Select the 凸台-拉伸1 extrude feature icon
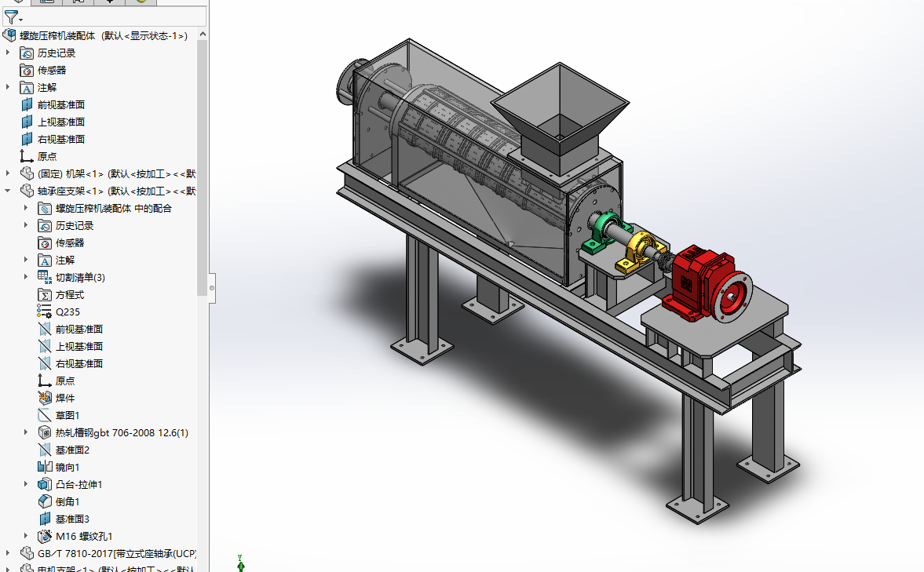Viewport: 924px width, 572px height. (x=45, y=484)
